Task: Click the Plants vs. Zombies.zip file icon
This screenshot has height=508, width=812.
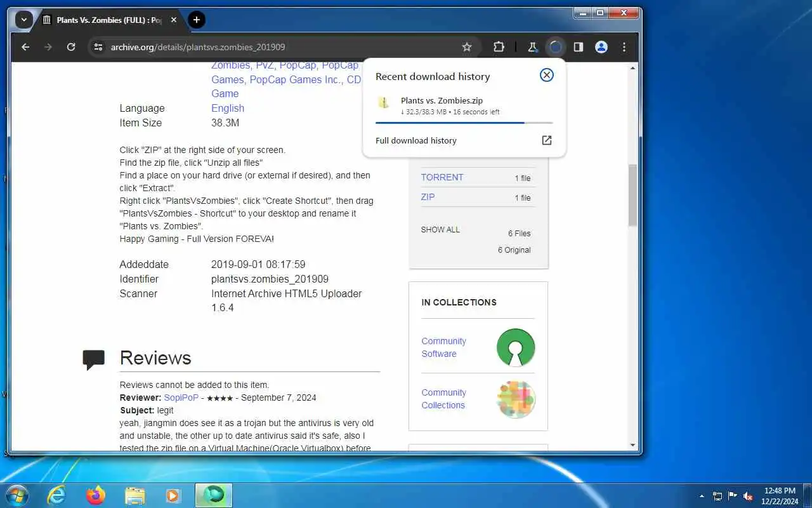Action: coord(384,102)
